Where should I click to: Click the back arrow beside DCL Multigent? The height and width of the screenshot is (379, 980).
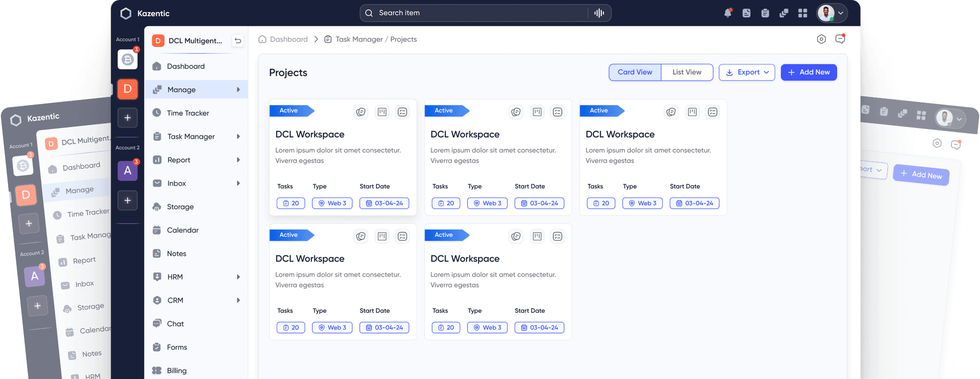tap(238, 41)
